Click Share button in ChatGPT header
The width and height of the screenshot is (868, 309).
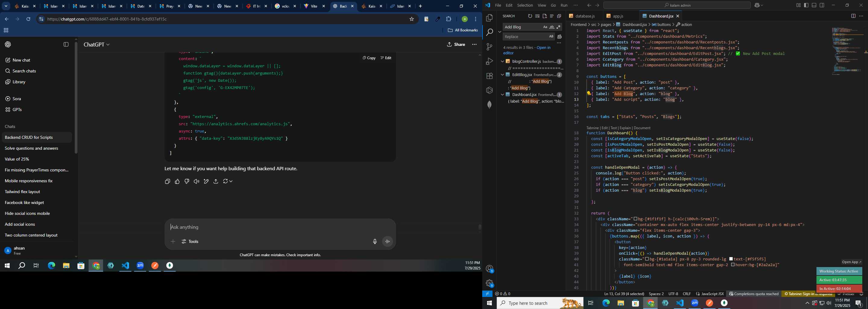(x=456, y=45)
